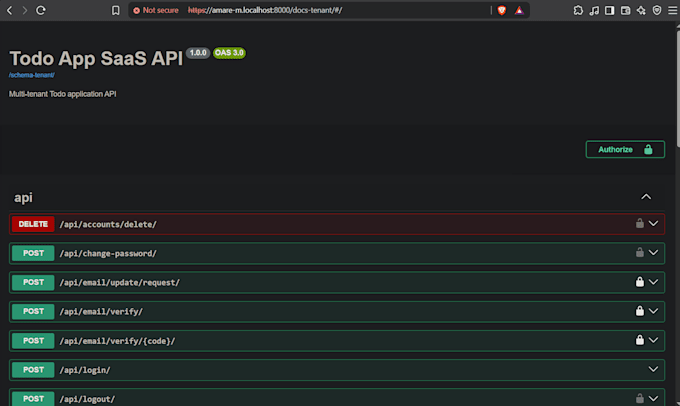The height and width of the screenshot is (406, 680).
Task: Click lock icon on email/update/request row
Action: 640,282
